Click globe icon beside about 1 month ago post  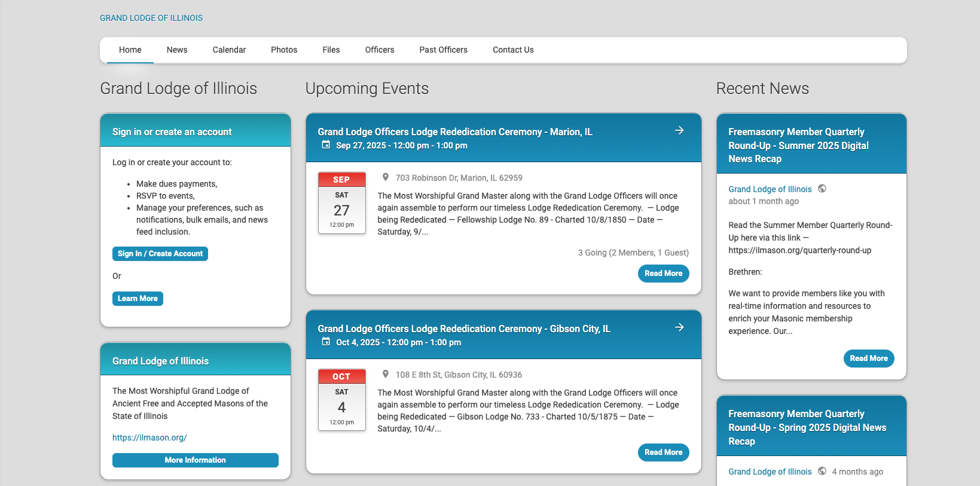pyautogui.click(x=822, y=189)
